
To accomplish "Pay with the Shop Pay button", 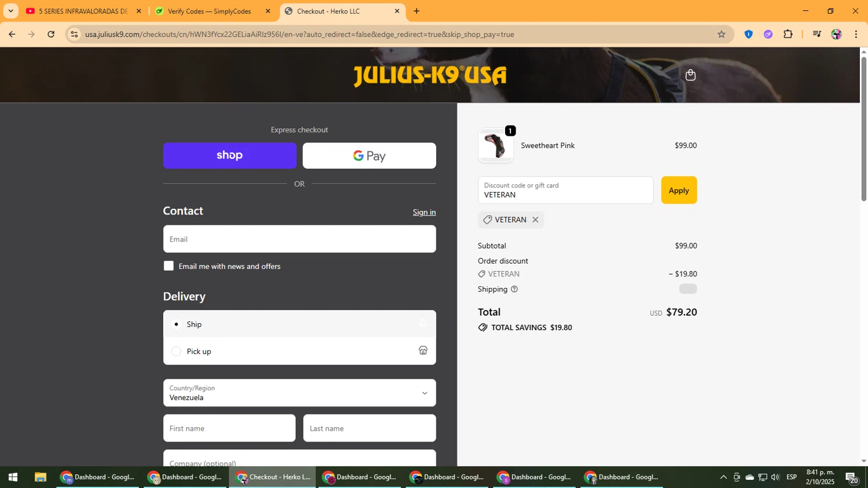I will pos(230,156).
